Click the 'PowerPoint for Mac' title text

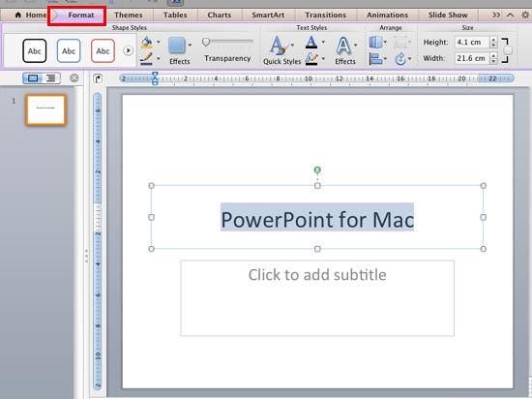317,220
